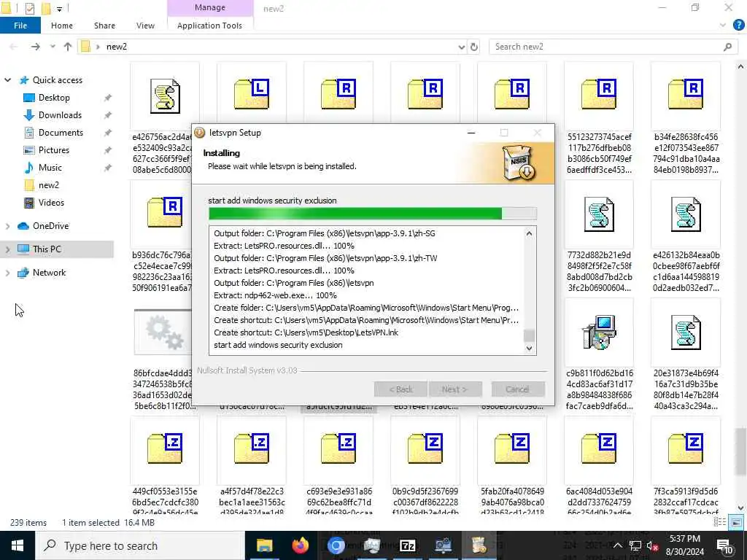Switch to large icons view layout
Screen dimensions: 747x560
736,522
